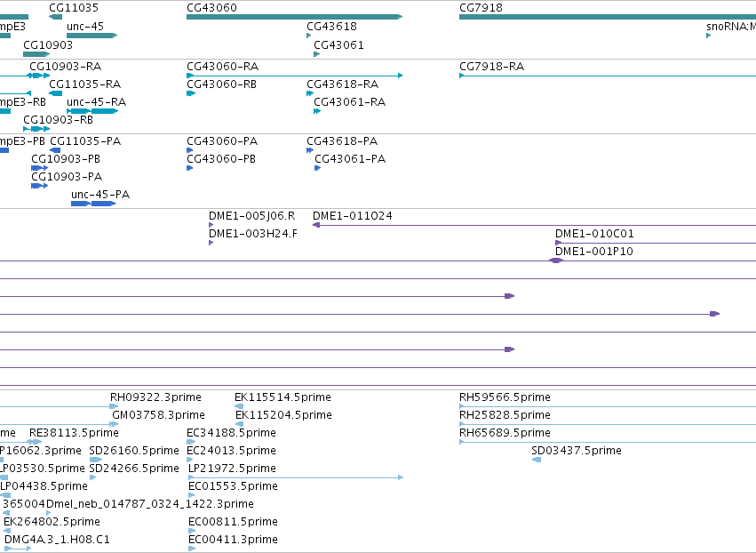The height and width of the screenshot is (553, 756).
Task: Select the EC01553.5prime EST
Action: pos(191,495)
